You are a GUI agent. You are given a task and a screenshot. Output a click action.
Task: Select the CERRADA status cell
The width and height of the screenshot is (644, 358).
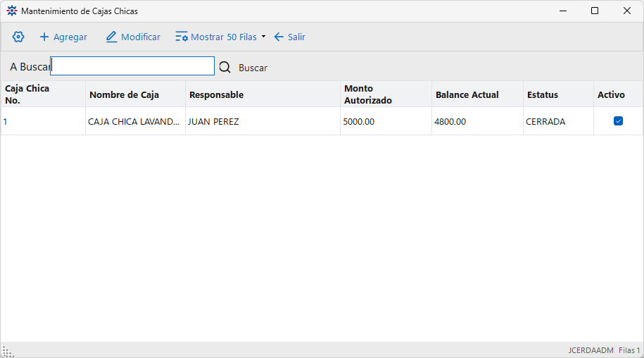coord(559,121)
